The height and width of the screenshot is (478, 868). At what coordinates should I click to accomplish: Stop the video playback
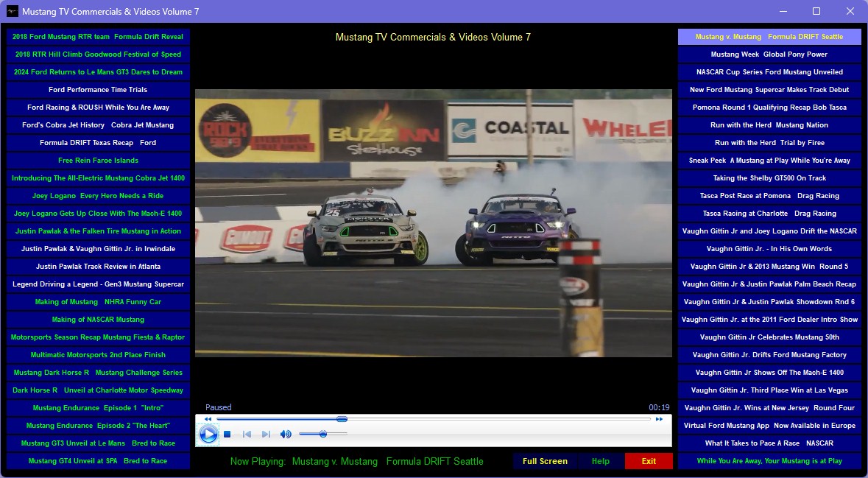tap(227, 435)
